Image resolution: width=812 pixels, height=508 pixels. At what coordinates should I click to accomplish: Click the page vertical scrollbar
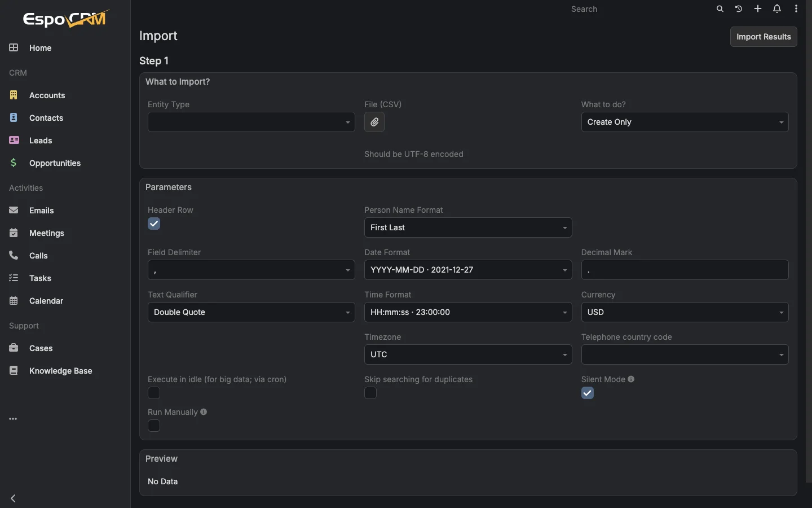(809, 243)
